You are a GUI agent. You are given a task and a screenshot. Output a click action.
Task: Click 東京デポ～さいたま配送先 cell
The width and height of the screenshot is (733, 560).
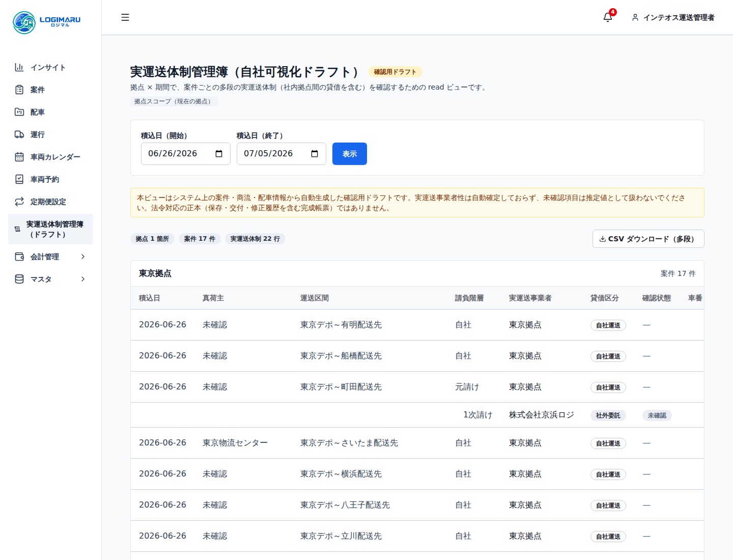pyautogui.click(x=349, y=443)
